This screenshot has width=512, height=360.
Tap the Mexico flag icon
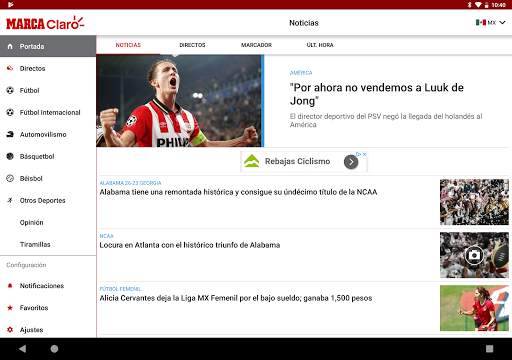pos(481,22)
